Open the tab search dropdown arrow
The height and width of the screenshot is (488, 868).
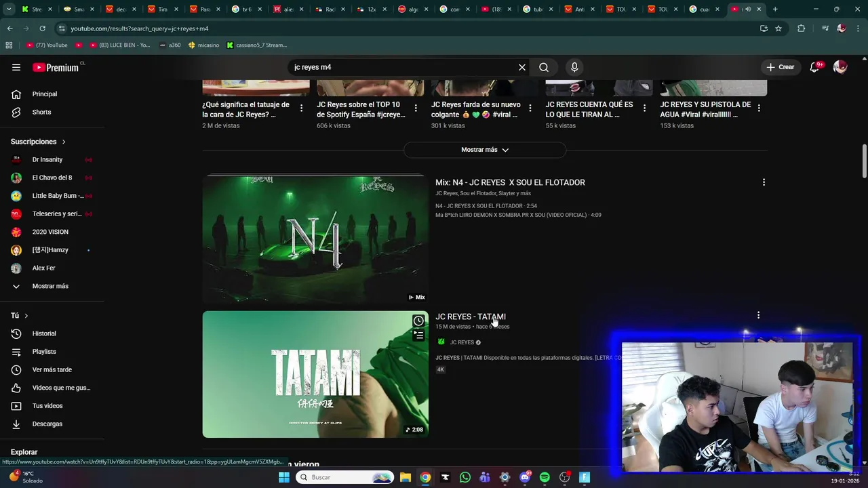tap(8, 9)
